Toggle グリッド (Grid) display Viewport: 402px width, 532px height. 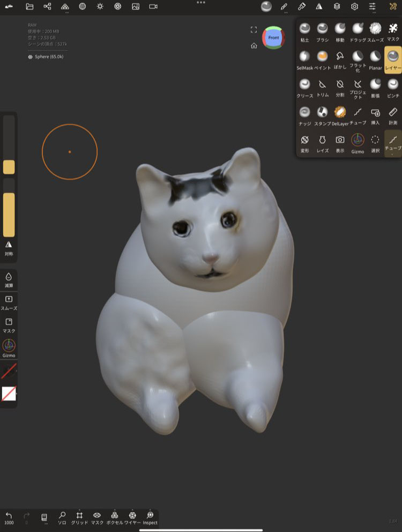click(x=79, y=518)
